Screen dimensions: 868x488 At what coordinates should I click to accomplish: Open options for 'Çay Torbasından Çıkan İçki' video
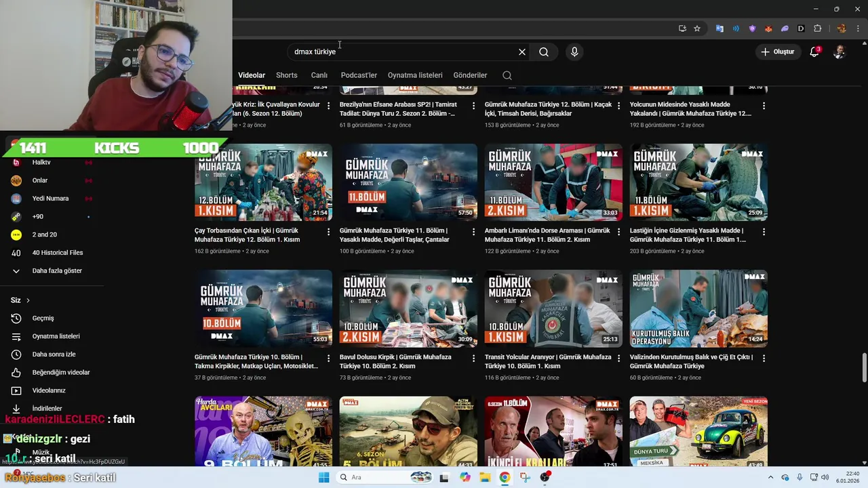coord(328,232)
